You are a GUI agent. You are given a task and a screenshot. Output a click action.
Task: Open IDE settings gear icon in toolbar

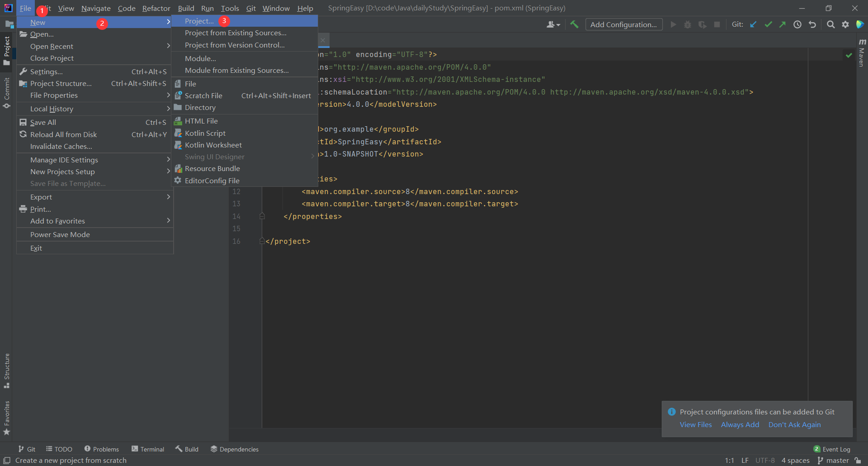(845, 24)
